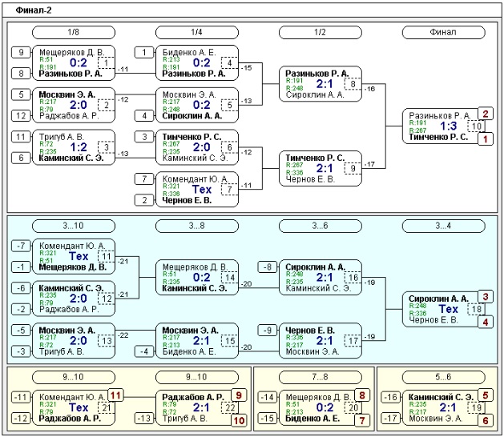Open the "5...6" round header
Viewport: 504px width, 437px height.
coord(443,377)
